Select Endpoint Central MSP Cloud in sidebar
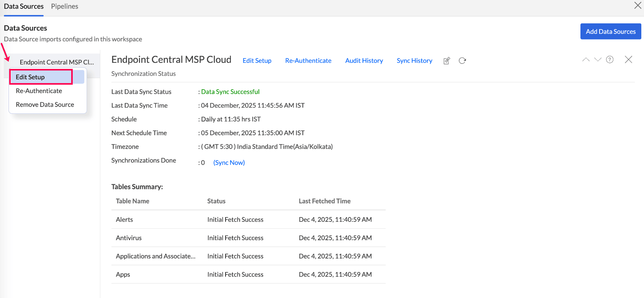The height and width of the screenshot is (298, 644). (x=57, y=62)
